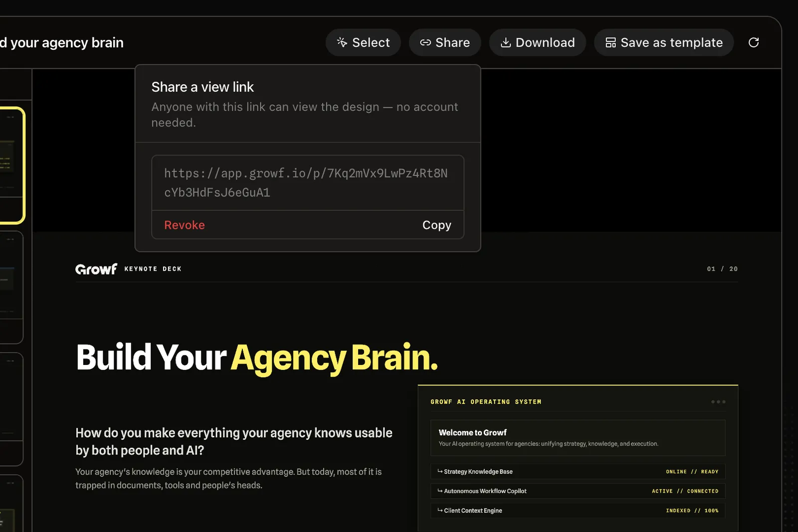Click Save as template
The height and width of the screenshot is (532, 798).
pos(664,42)
